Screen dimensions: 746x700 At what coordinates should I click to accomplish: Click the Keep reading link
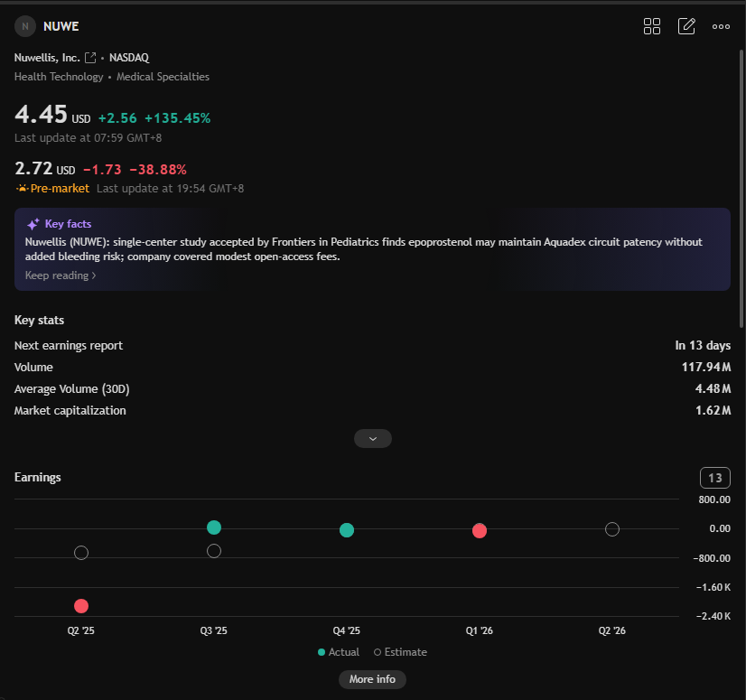pyautogui.click(x=61, y=275)
